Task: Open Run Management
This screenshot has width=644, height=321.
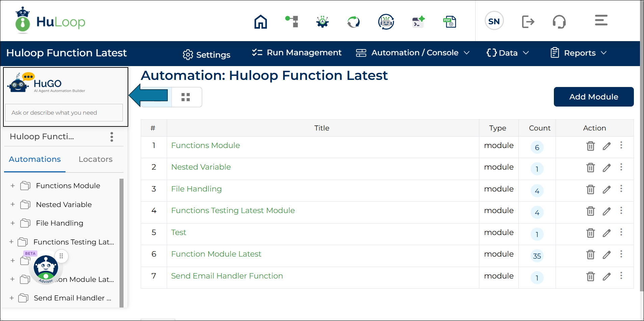Action: [297, 53]
